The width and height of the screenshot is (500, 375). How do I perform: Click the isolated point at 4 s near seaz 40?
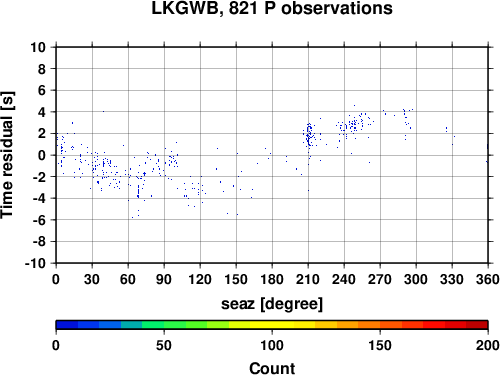pyautogui.click(x=103, y=111)
